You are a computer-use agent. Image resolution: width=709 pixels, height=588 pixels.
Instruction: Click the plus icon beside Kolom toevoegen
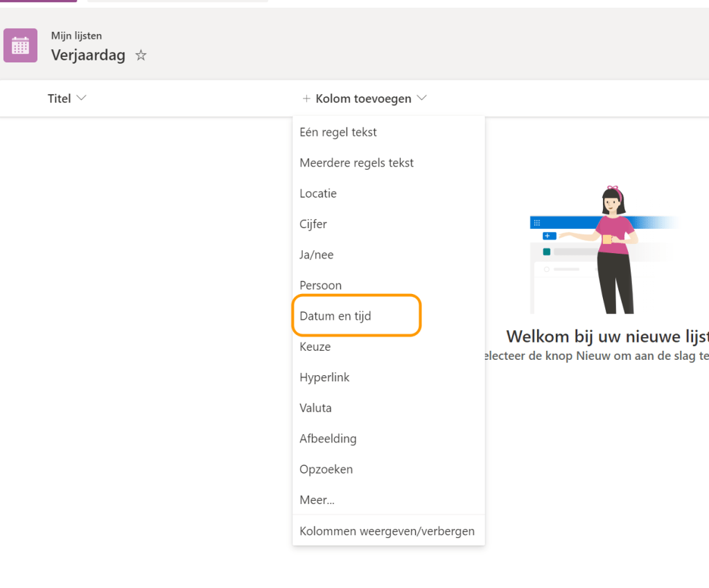point(306,98)
